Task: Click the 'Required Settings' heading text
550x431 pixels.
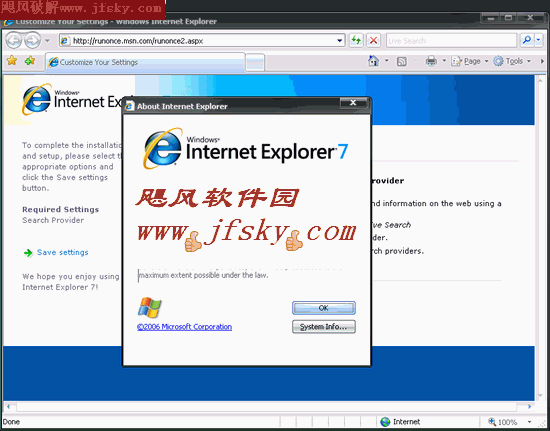Action: [x=61, y=209]
